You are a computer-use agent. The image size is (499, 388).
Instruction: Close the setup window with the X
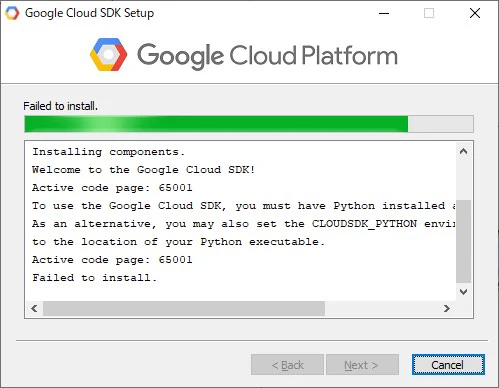(475, 13)
